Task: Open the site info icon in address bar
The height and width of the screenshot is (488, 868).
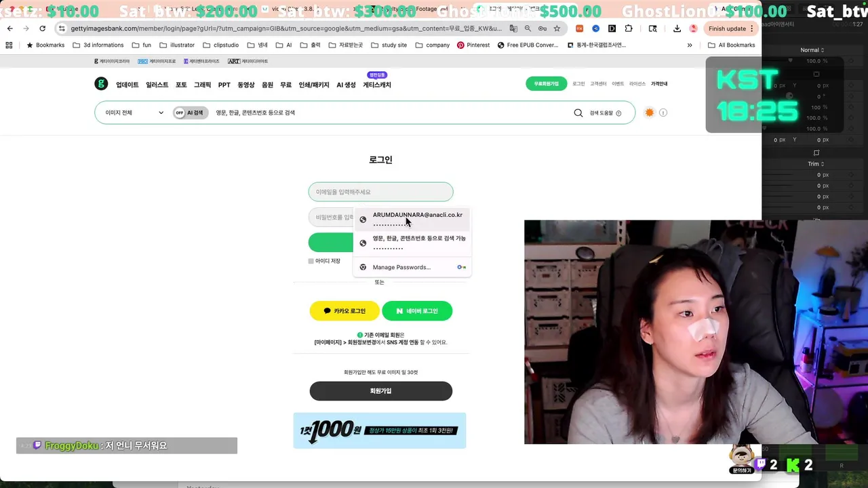Action: pyautogui.click(x=62, y=28)
